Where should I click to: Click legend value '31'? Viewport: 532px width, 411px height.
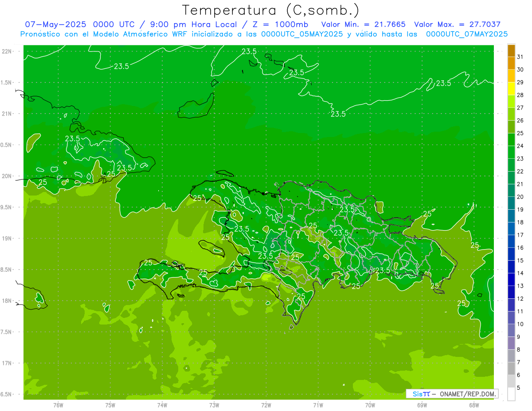520,57
